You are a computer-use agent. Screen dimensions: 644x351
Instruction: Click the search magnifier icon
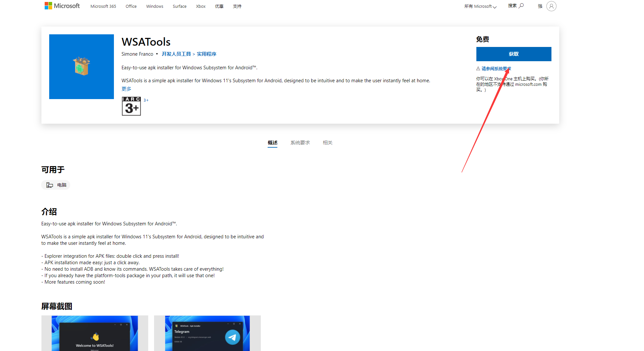(521, 6)
